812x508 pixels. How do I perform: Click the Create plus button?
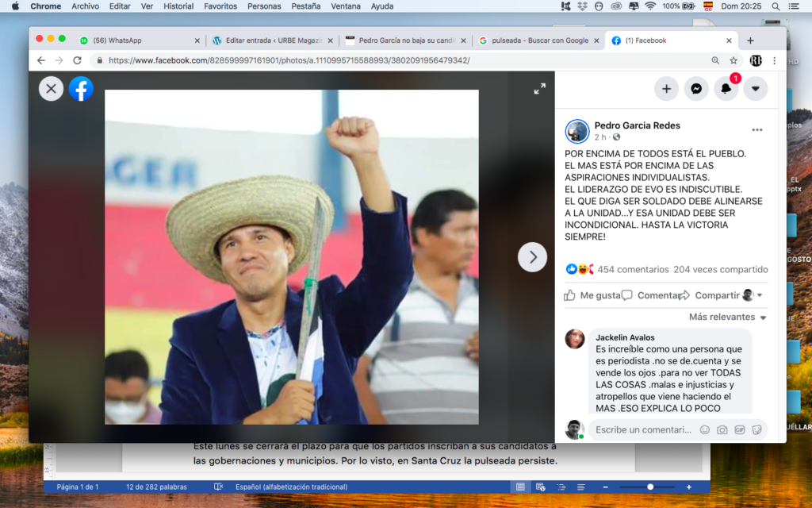[x=666, y=89]
